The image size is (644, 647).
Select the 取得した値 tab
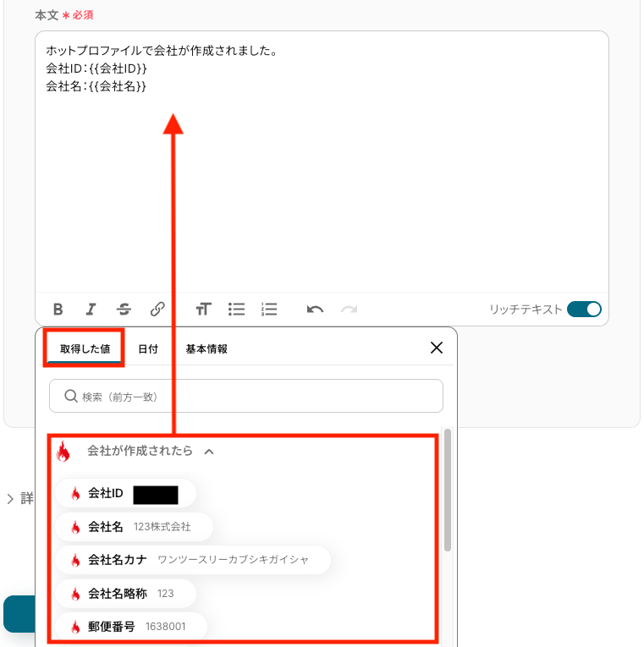(85, 349)
